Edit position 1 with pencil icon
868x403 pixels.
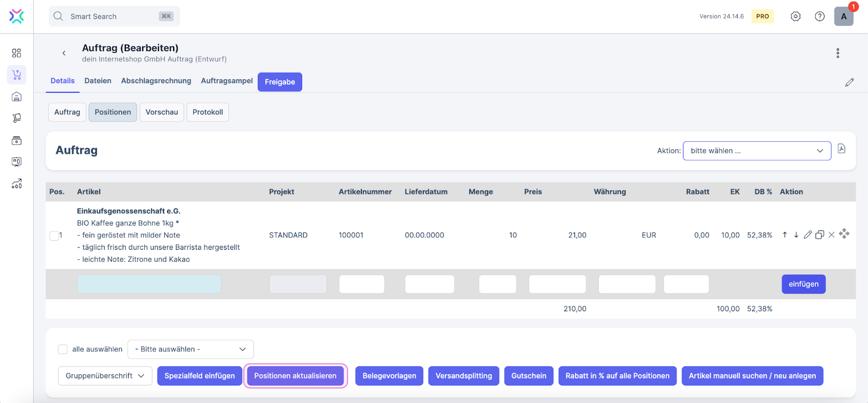pos(808,235)
